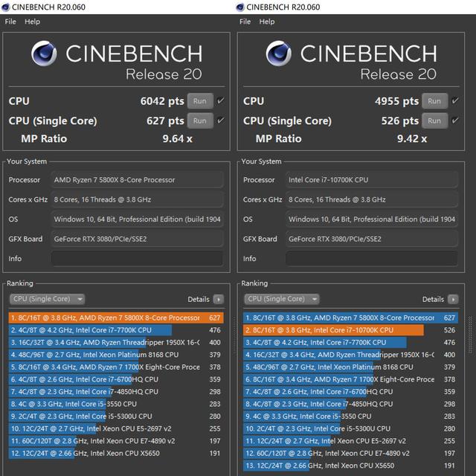Click the OS field in right window
The width and height of the screenshot is (476, 476).
[x=372, y=219]
